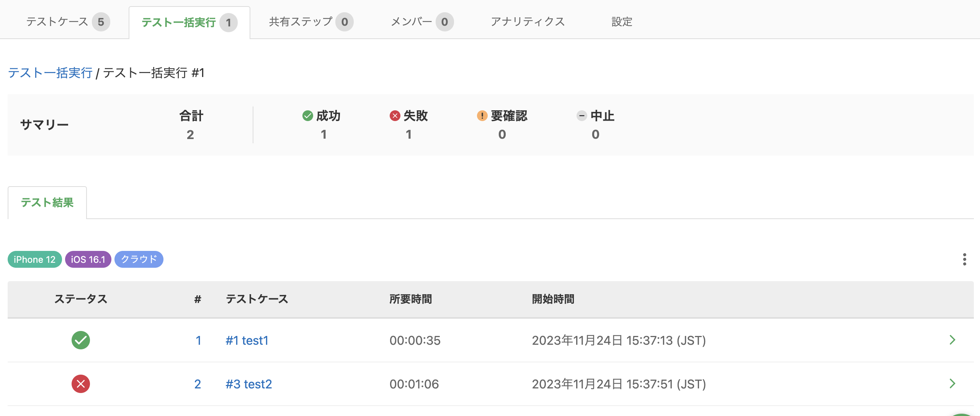Viewport: 980px width, 416px height.
Task: Expand test2 row details chevron
Action: [x=952, y=383]
